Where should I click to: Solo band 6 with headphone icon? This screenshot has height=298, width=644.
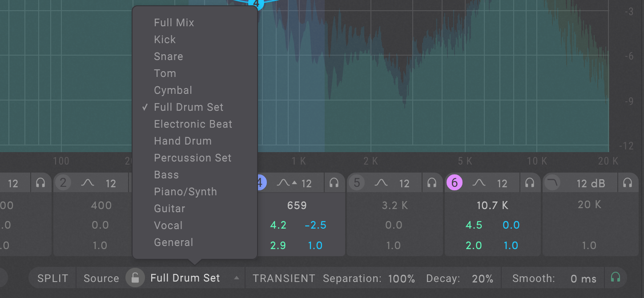tap(529, 183)
